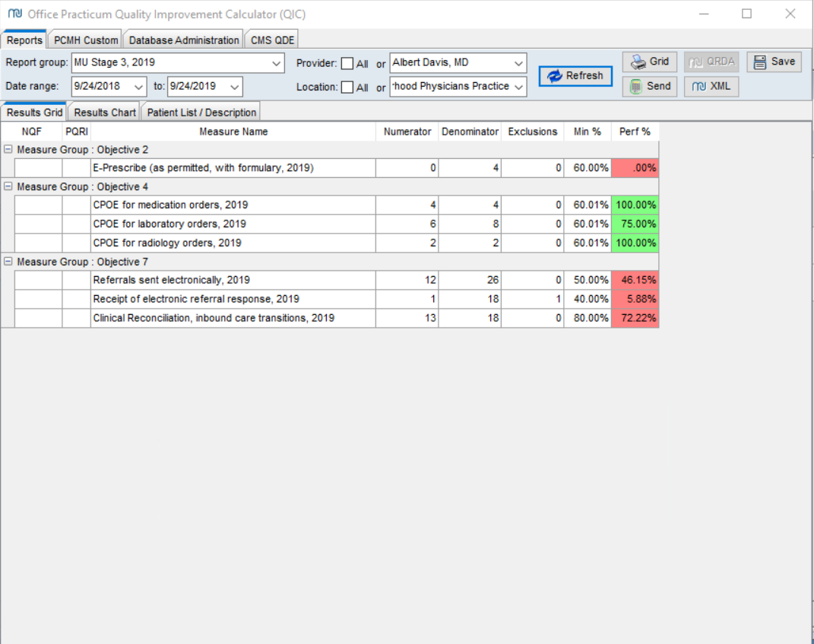Viewport: 814px width, 644px height.
Task: Click the disabled QRDA button
Action: (x=711, y=62)
